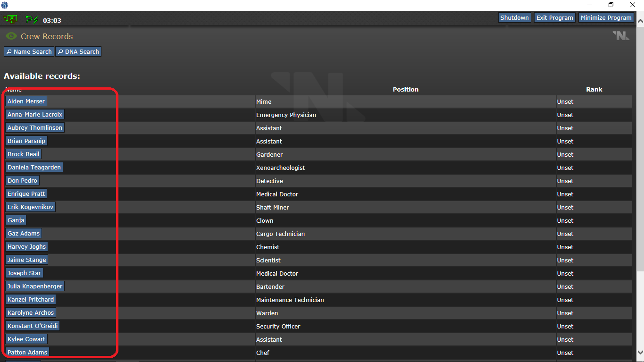Select Kanzel Pritchard's record
644x362 pixels.
coord(31,299)
